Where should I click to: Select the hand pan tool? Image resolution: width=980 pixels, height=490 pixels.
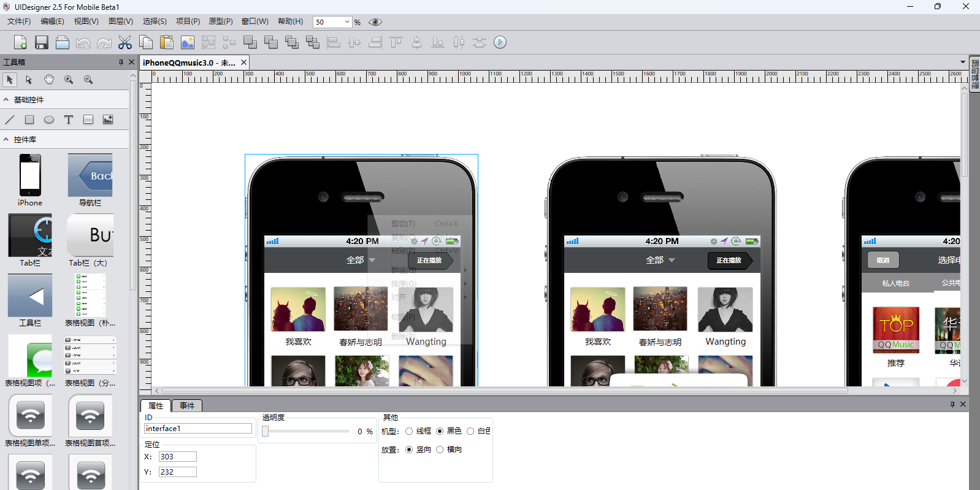(x=48, y=80)
